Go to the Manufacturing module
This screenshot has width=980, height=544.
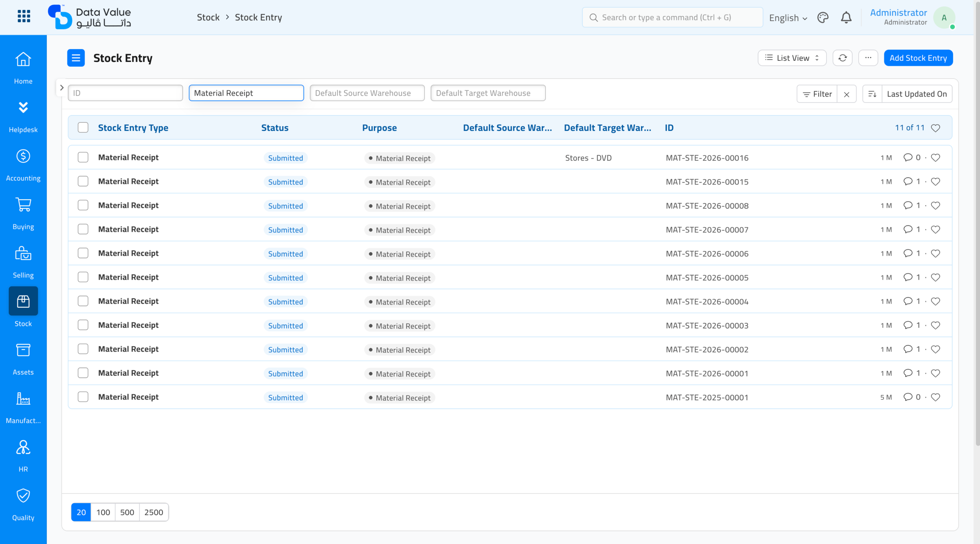(23, 408)
